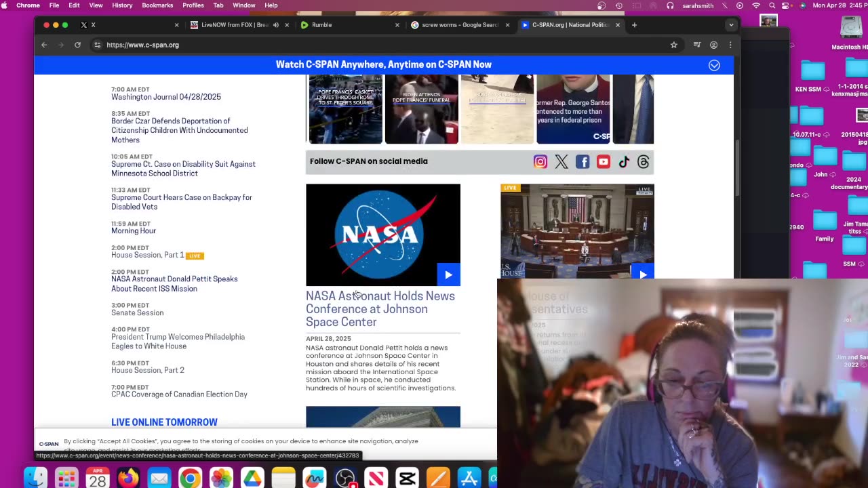Open CPAC Coverage of Canadian Election Day
This screenshot has height=488, width=868.
tap(179, 394)
